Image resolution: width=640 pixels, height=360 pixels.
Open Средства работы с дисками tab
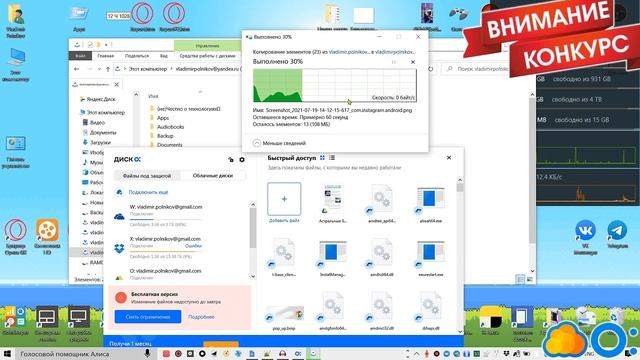(207, 56)
